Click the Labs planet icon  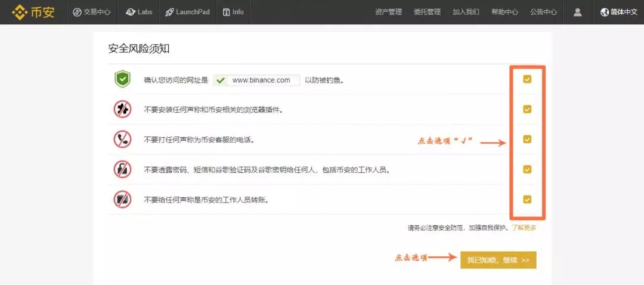coord(130,13)
